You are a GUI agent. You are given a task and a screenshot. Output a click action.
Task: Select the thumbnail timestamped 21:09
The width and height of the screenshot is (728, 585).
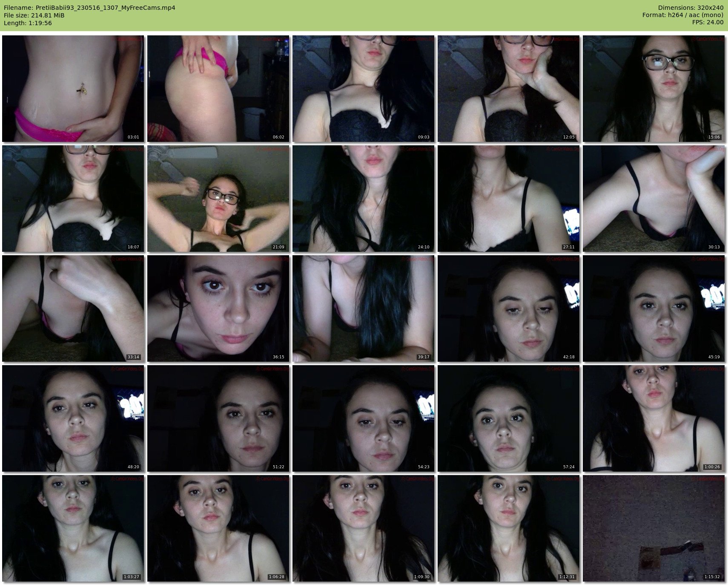(x=218, y=199)
